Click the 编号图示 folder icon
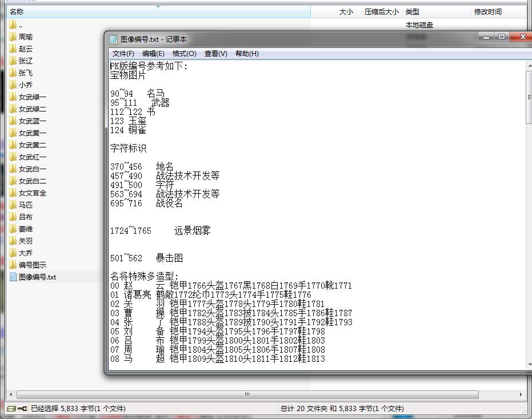The width and height of the screenshot is (532, 419). click(x=13, y=265)
